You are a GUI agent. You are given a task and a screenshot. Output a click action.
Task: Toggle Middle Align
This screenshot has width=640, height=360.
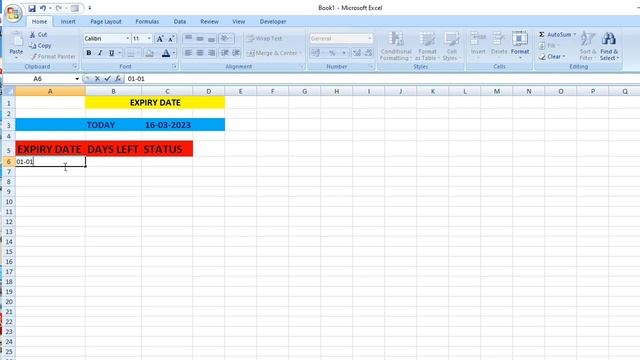click(x=200, y=38)
